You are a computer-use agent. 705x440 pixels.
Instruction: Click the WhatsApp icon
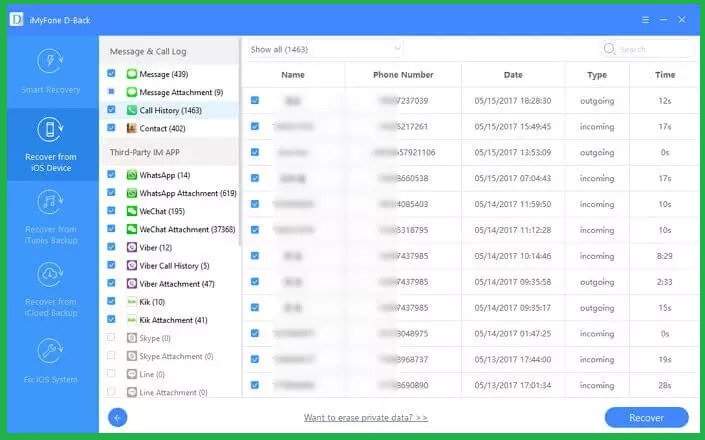click(x=132, y=175)
